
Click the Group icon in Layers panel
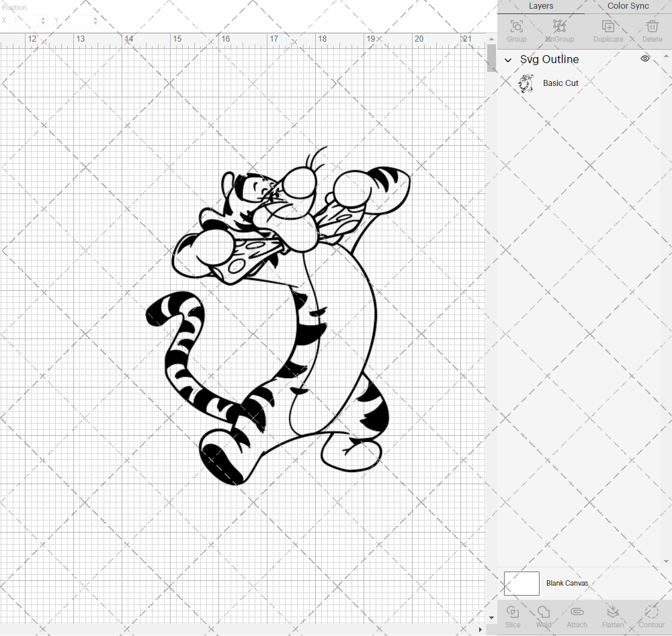click(x=516, y=27)
